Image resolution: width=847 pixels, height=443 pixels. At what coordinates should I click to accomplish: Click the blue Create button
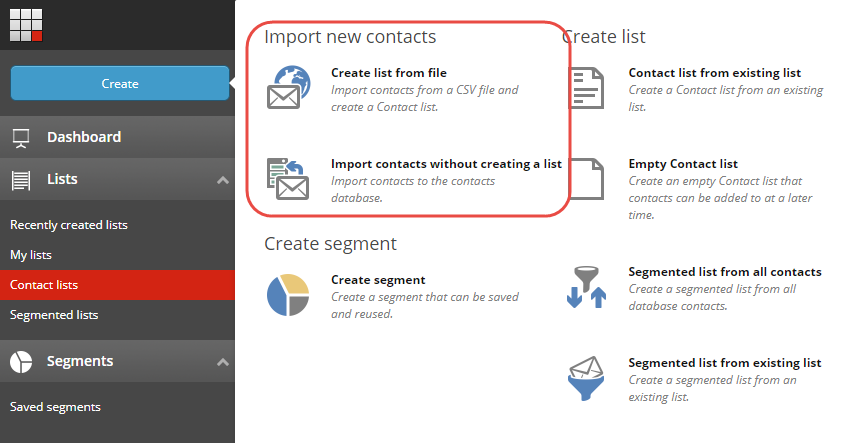(120, 83)
